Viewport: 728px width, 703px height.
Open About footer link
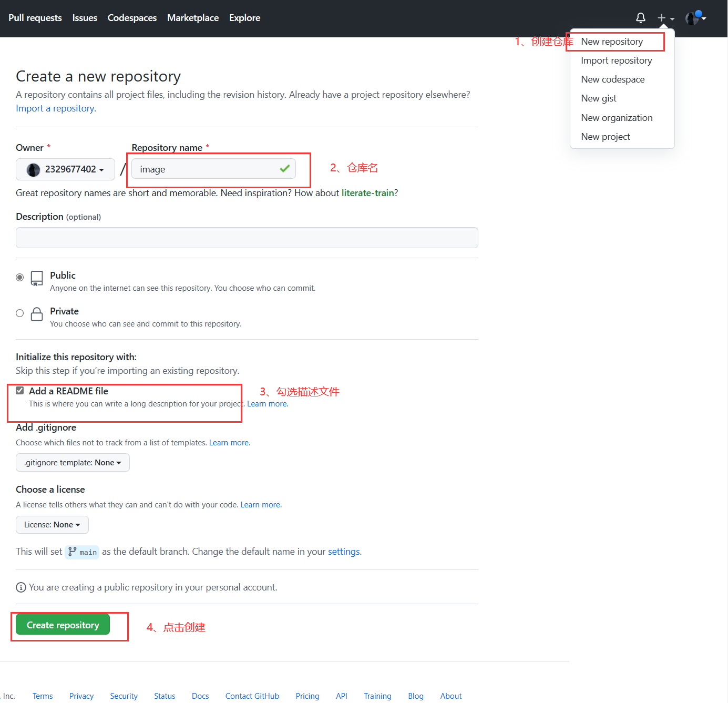point(451,696)
